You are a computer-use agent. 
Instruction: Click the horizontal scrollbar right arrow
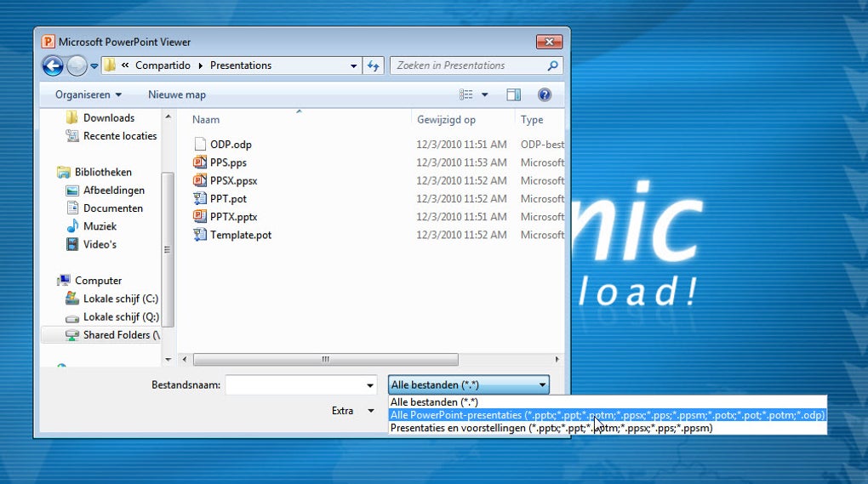(557, 360)
